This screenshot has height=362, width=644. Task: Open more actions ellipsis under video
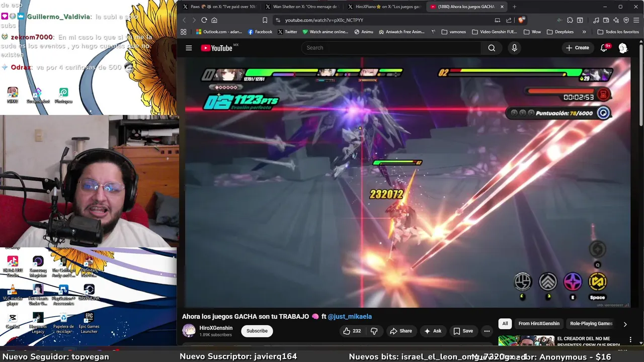(x=487, y=331)
